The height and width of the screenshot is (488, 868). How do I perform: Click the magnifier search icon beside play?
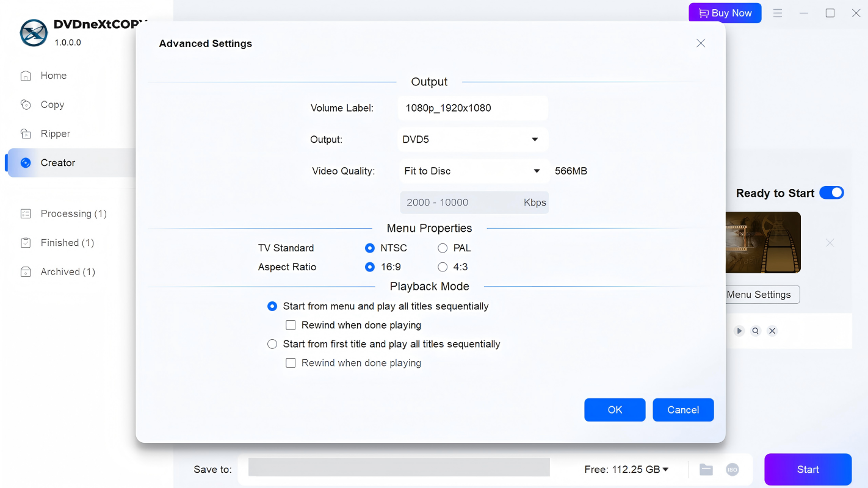tap(756, 331)
